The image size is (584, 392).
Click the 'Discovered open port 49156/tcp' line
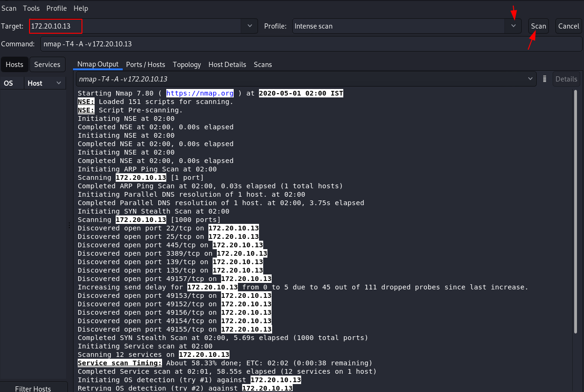click(x=175, y=313)
